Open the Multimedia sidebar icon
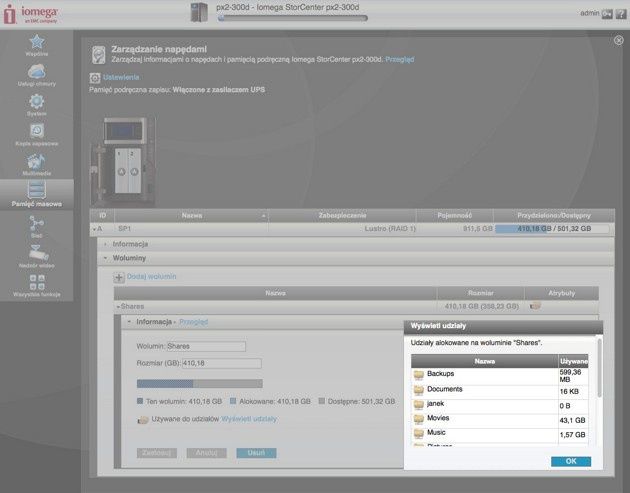The image size is (630, 493). click(x=36, y=161)
